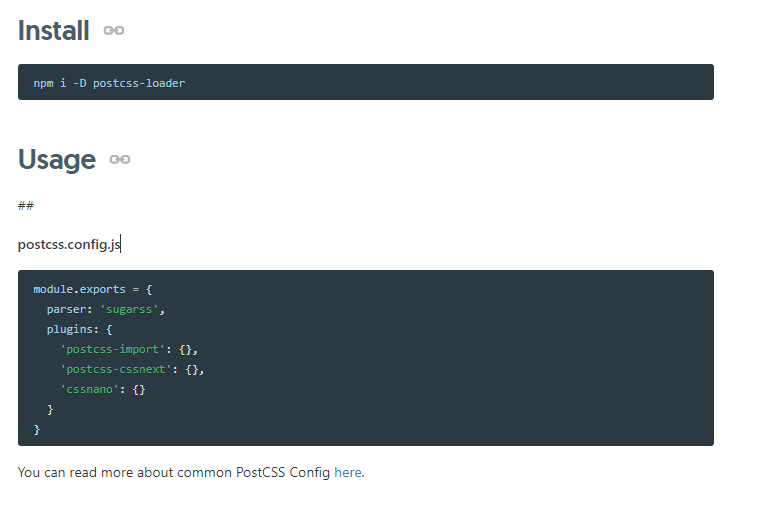Click the parser: 'sugarss' code line

pos(106,310)
